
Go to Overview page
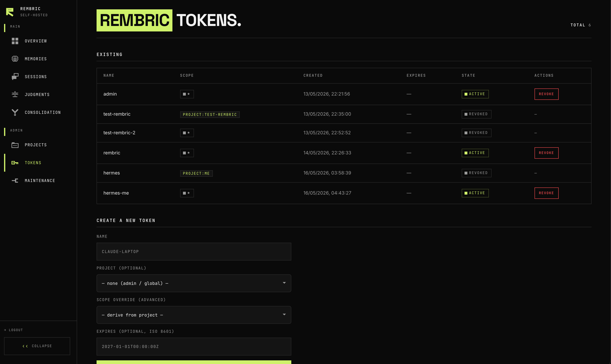(36, 41)
